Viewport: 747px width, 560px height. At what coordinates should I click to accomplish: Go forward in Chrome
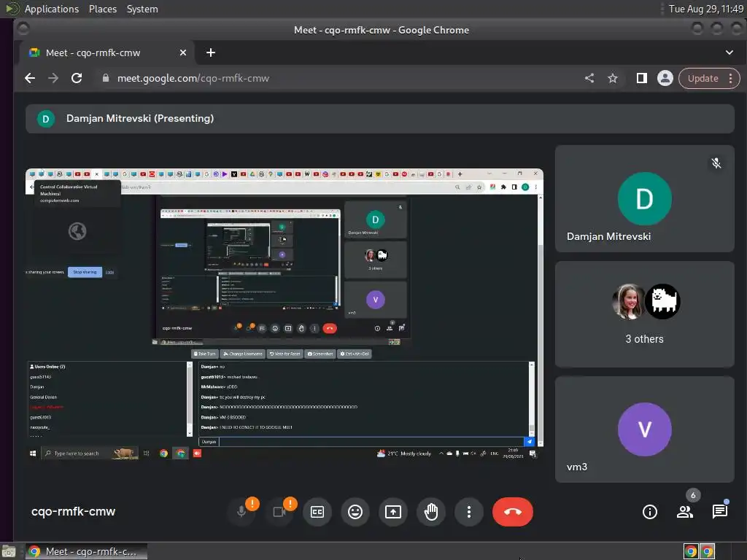53,78
